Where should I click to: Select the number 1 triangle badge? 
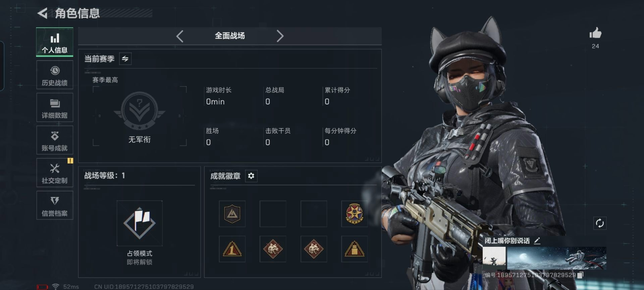coord(232,249)
